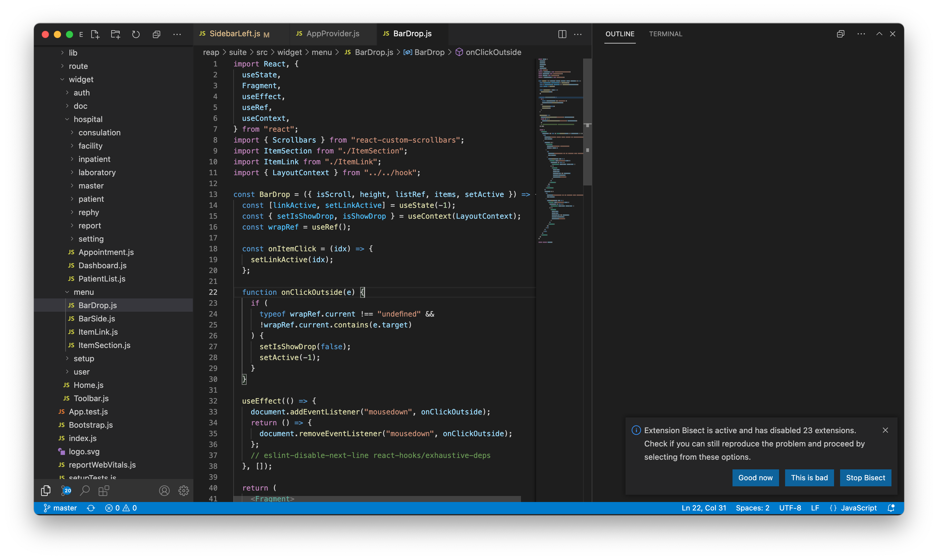Split the editor to the right
The image size is (938, 560).
click(562, 34)
